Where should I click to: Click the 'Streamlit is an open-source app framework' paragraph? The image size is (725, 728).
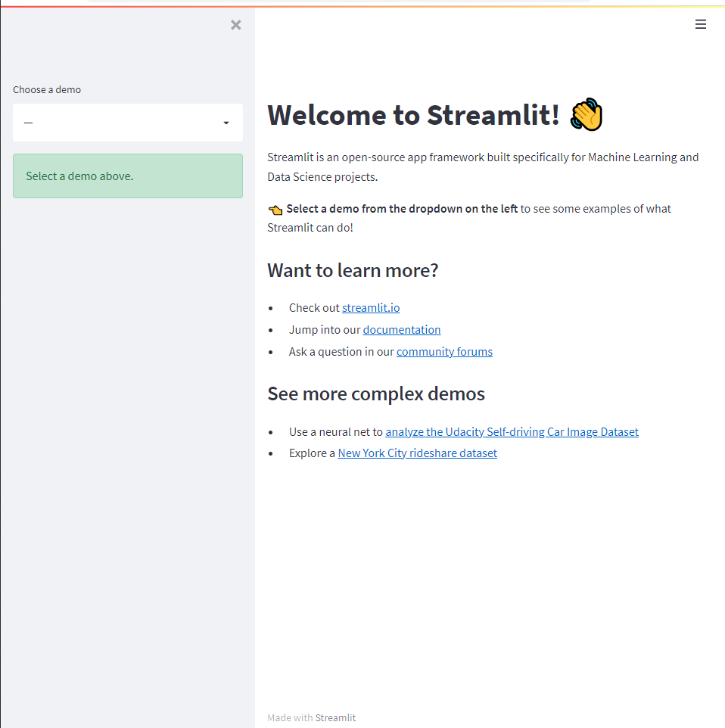tap(483, 167)
